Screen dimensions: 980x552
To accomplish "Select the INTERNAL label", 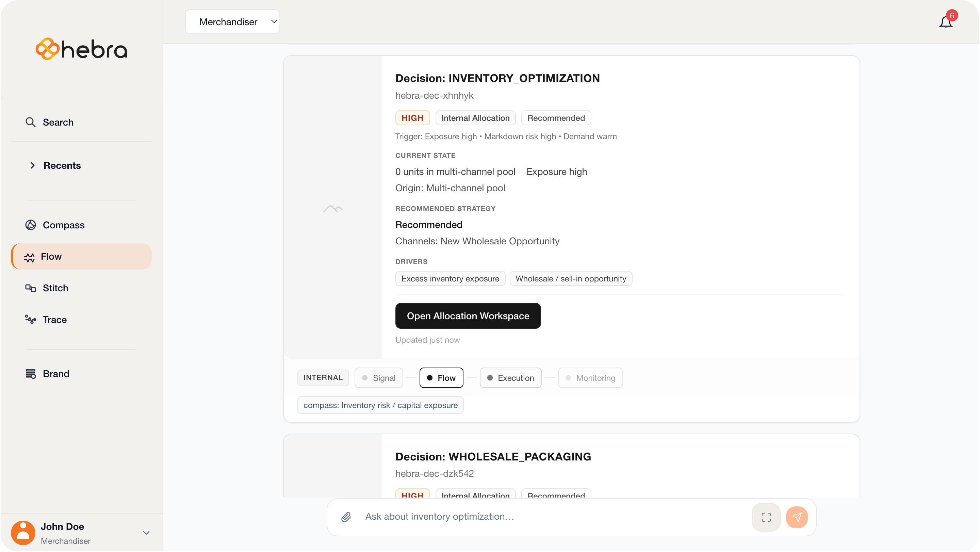I will click(x=323, y=377).
